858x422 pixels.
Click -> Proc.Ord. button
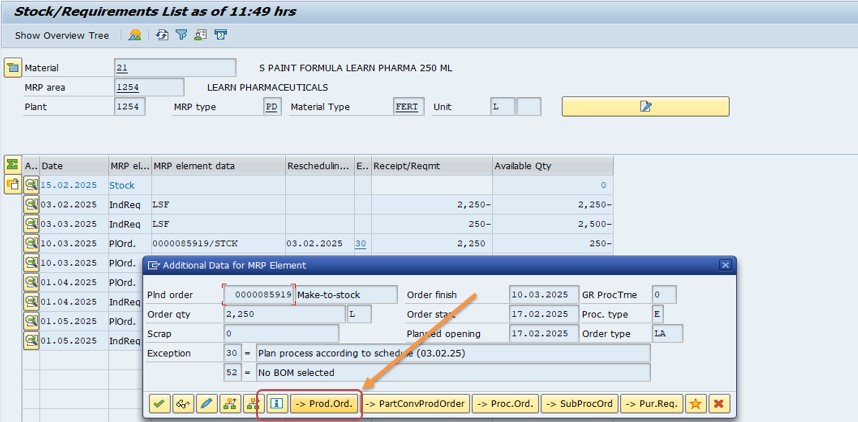[x=505, y=404]
